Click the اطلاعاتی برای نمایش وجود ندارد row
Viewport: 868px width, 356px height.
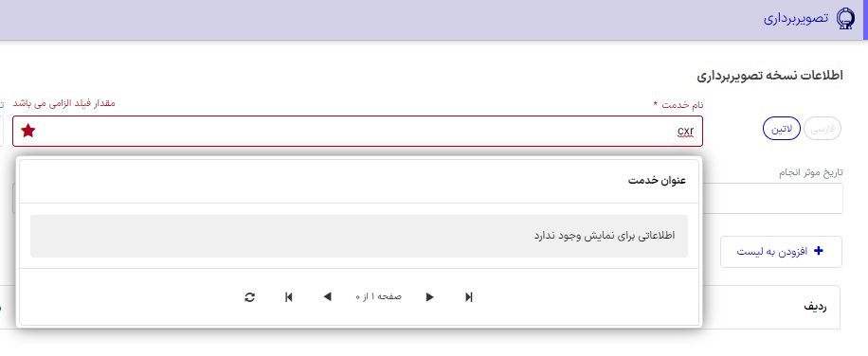pyautogui.click(x=359, y=236)
